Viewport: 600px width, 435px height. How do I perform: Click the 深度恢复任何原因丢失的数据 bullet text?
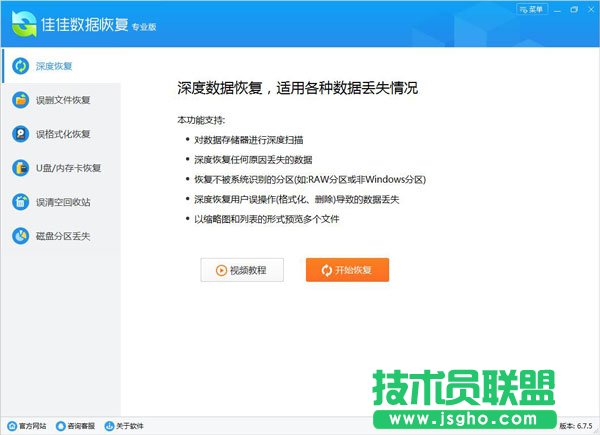253,160
